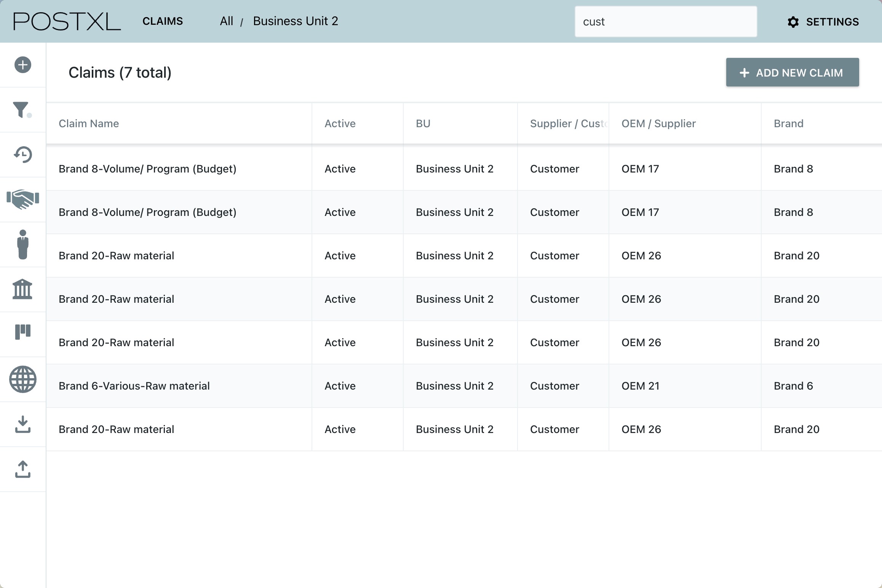
Task: Click the download tray icon
Action: [x=23, y=424]
